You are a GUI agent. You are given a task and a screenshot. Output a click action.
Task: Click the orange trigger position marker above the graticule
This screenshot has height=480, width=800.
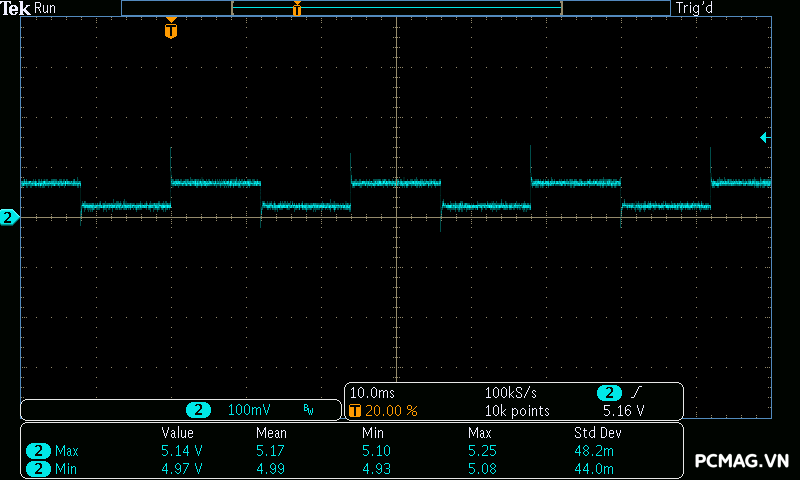tap(171, 30)
